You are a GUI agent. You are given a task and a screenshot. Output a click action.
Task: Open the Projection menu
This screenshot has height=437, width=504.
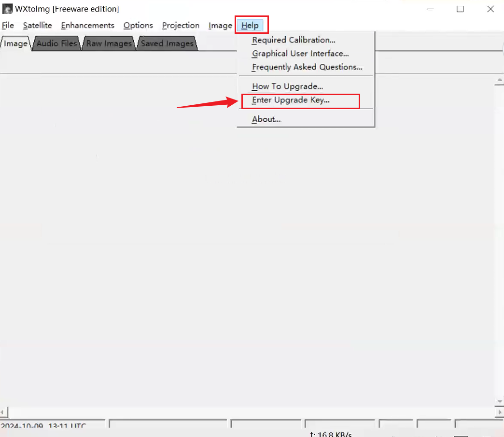[x=181, y=26]
